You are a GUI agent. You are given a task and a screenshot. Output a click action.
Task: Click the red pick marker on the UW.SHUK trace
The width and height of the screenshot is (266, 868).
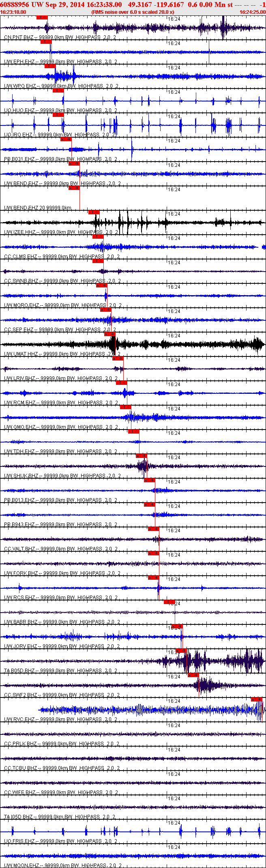click(141, 456)
